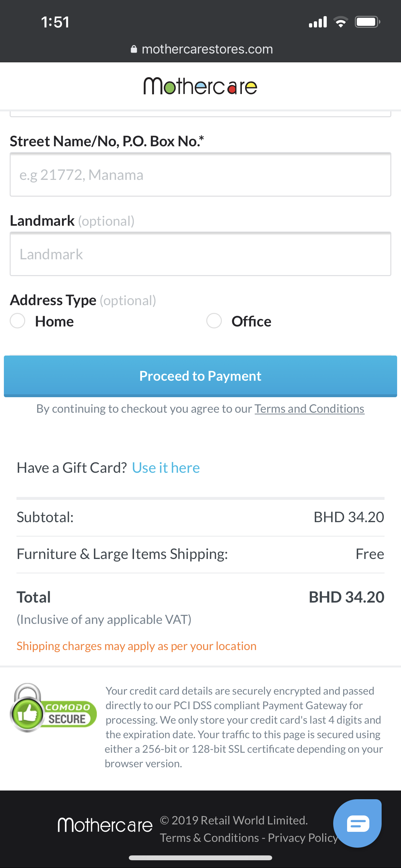The image size is (401, 868).
Task: Tap the 1:51 clock in status bar
Action: (55, 22)
